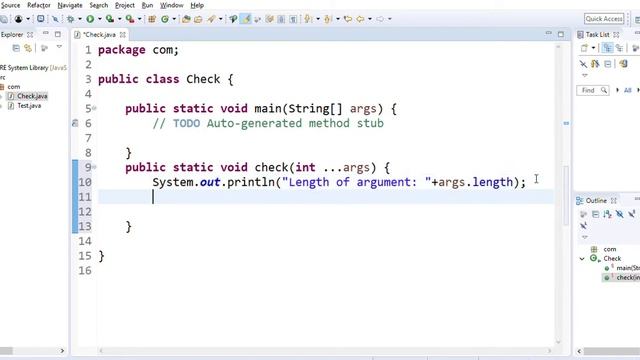Screen dimensions: 640x360
Task: Open the Refactor menu
Action: tap(39, 5)
